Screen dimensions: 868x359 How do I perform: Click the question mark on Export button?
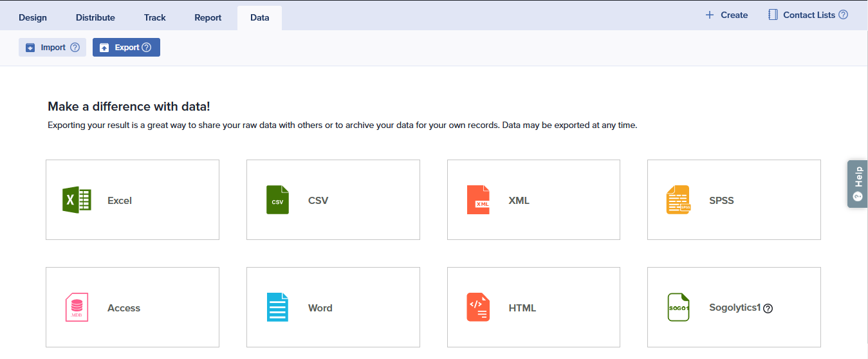pyautogui.click(x=147, y=48)
